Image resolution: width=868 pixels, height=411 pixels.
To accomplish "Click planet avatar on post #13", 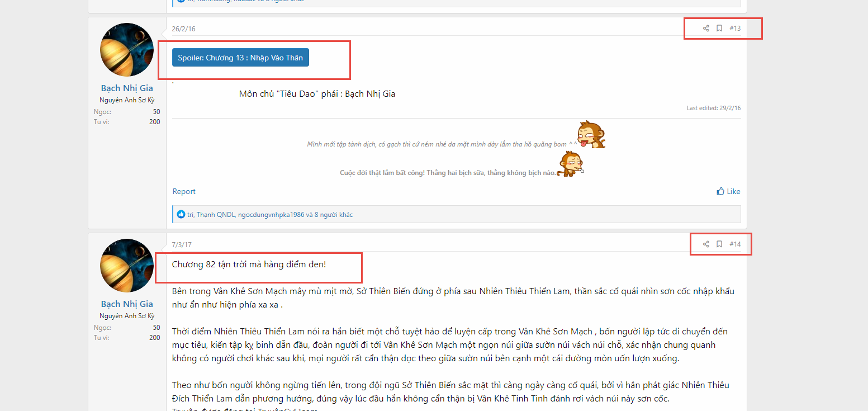I will click(127, 50).
